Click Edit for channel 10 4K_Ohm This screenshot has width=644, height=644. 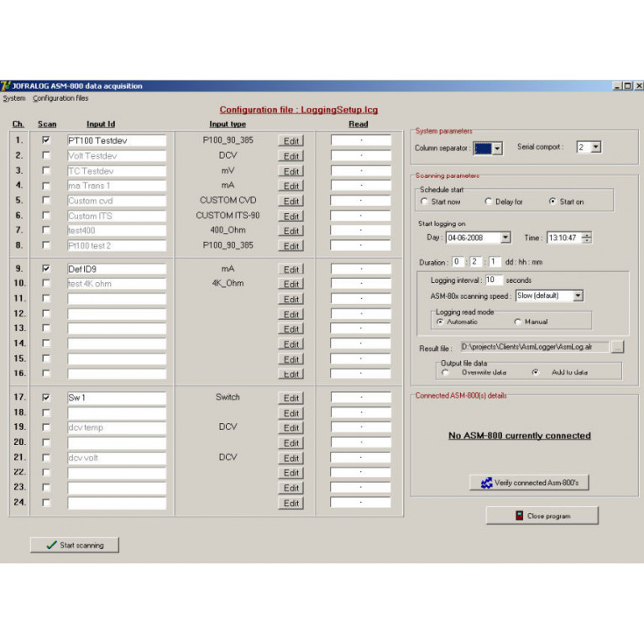point(291,284)
